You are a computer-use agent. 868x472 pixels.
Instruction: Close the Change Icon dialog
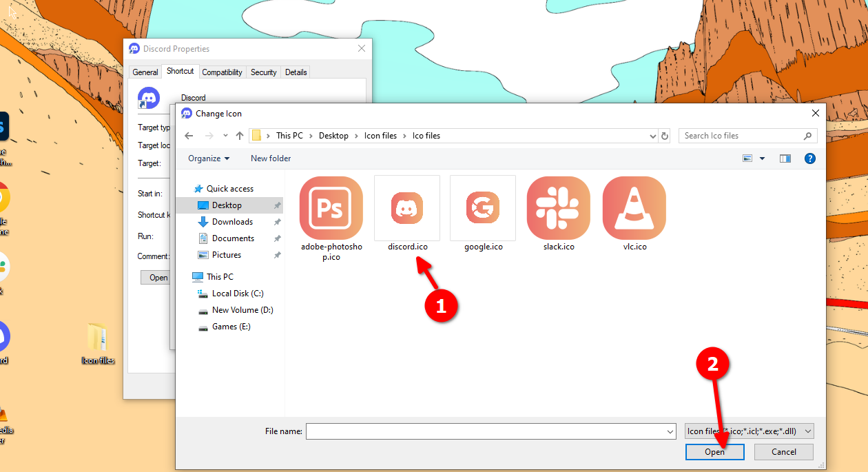tap(816, 114)
